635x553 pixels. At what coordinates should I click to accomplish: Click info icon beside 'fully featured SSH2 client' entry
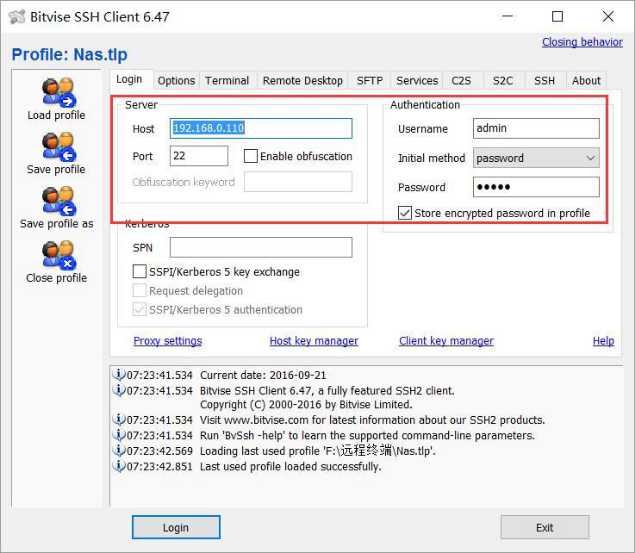coord(118,390)
